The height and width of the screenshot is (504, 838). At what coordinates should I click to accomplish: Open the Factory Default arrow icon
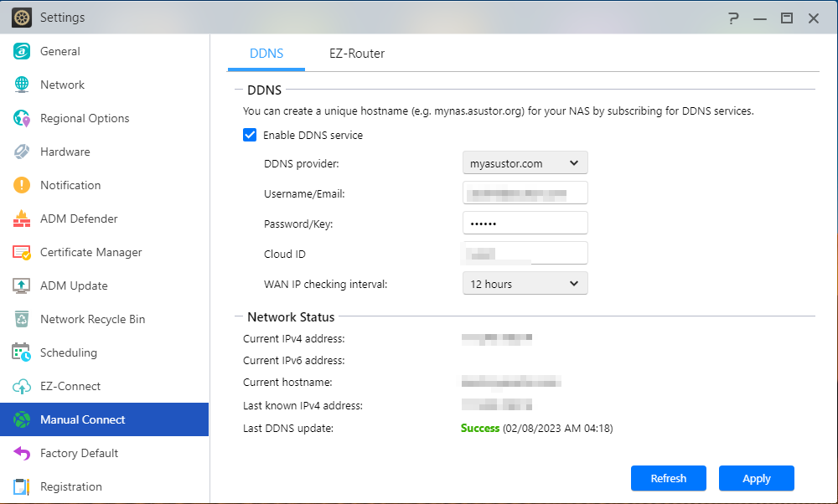pyautogui.click(x=22, y=453)
